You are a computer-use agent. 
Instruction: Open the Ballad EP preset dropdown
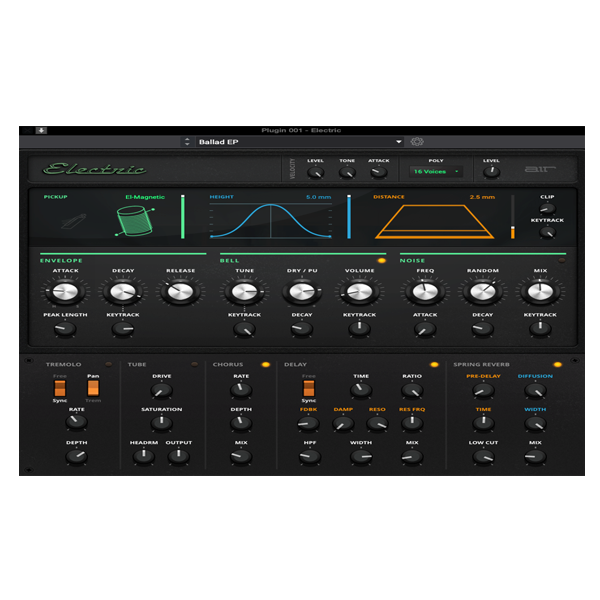(300, 142)
